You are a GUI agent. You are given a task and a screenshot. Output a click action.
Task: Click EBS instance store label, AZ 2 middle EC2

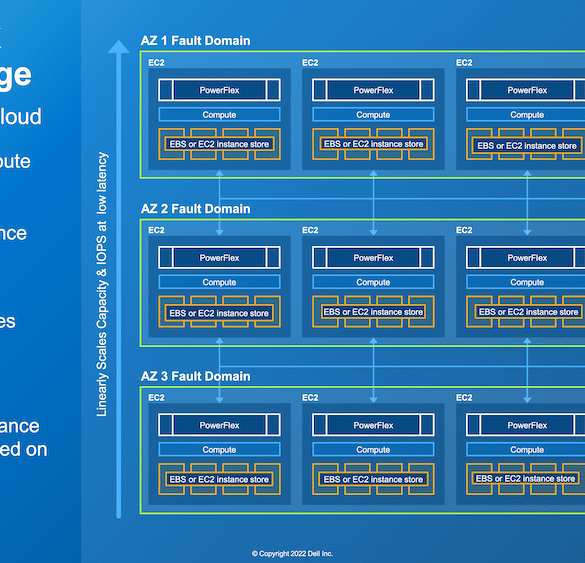click(x=373, y=312)
